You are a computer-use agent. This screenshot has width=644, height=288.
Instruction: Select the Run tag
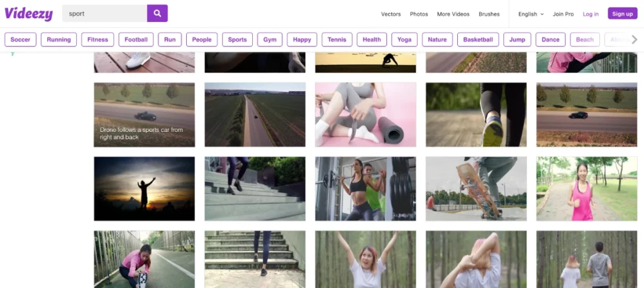tap(170, 40)
